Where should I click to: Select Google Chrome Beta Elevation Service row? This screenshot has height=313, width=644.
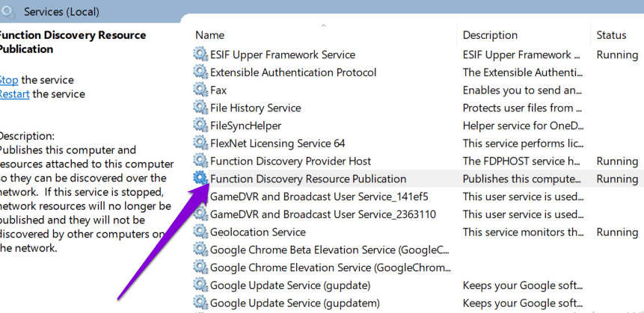tap(329, 250)
